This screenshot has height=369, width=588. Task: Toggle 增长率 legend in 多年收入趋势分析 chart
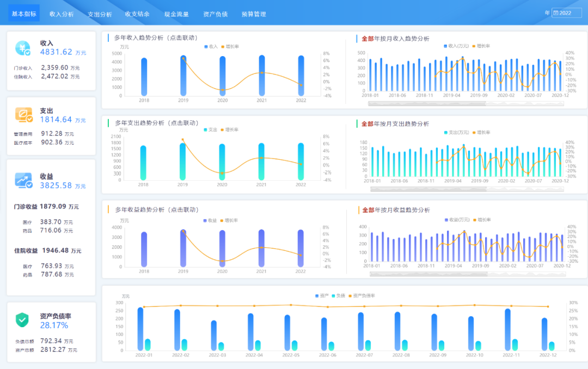(x=230, y=46)
